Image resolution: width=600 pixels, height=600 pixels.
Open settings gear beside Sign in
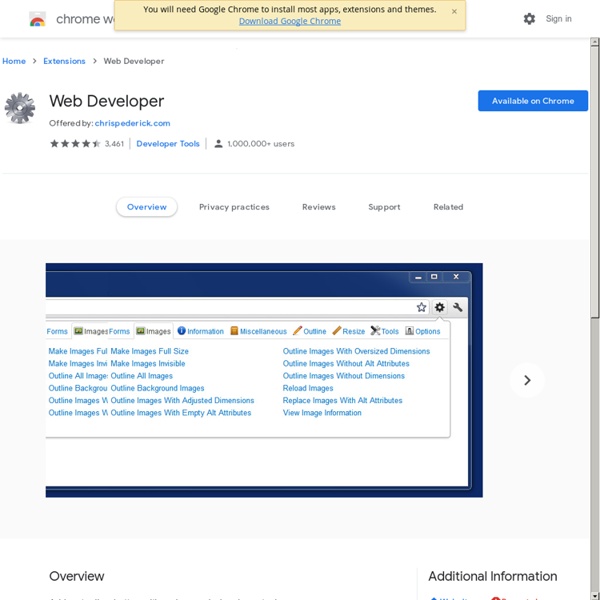coord(529,19)
